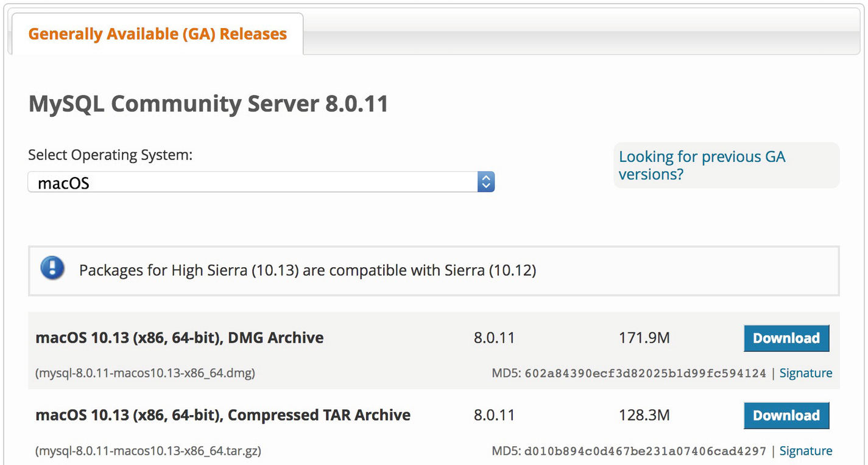Open the Select Operating System dropdown showing macOS

(261, 182)
